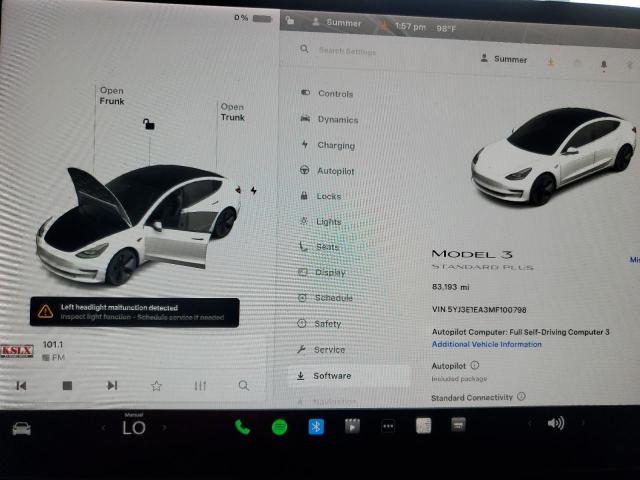Open car controls from bottom bar
640x480 pixels.
click(x=22, y=429)
